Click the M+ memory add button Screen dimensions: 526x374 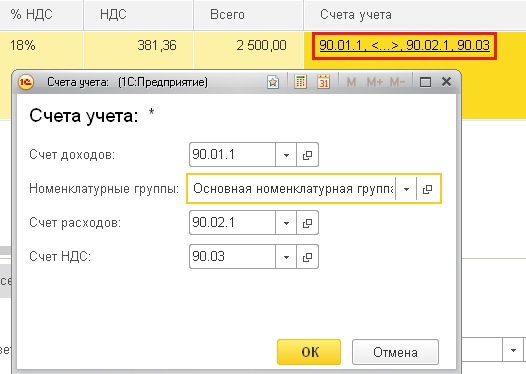pos(375,82)
